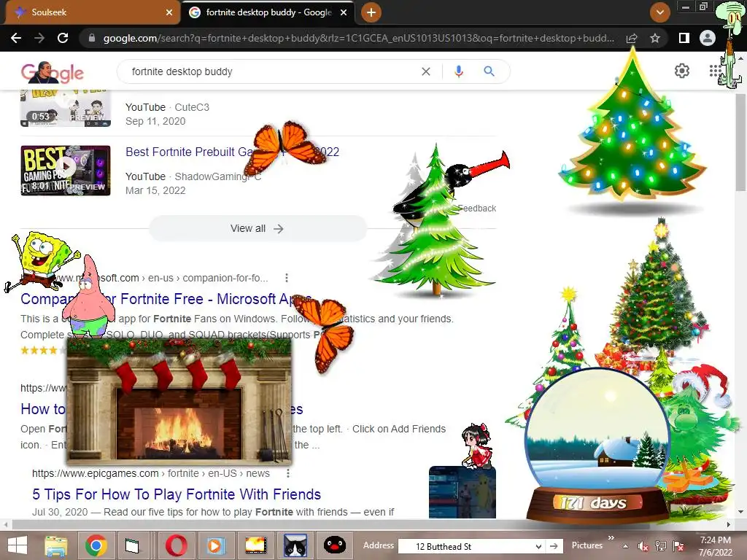Go back to the previous page

(16, 38)
